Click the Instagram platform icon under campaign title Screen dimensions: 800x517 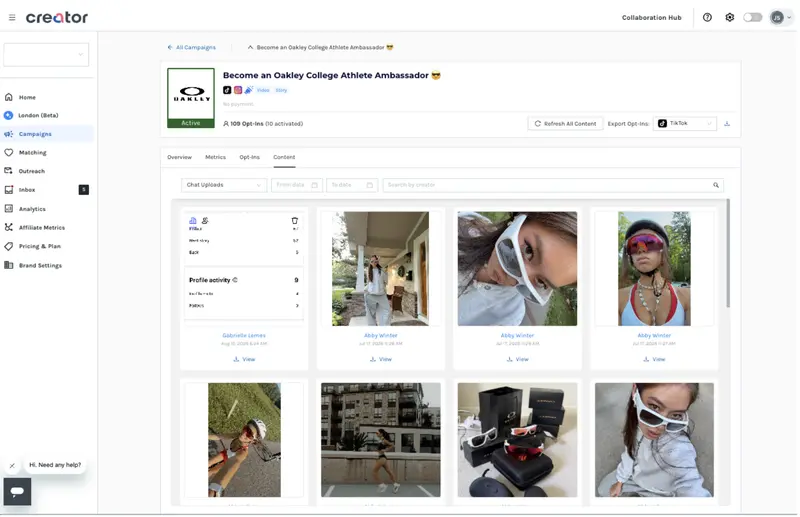pyautogui.click(x=238, y=90)
